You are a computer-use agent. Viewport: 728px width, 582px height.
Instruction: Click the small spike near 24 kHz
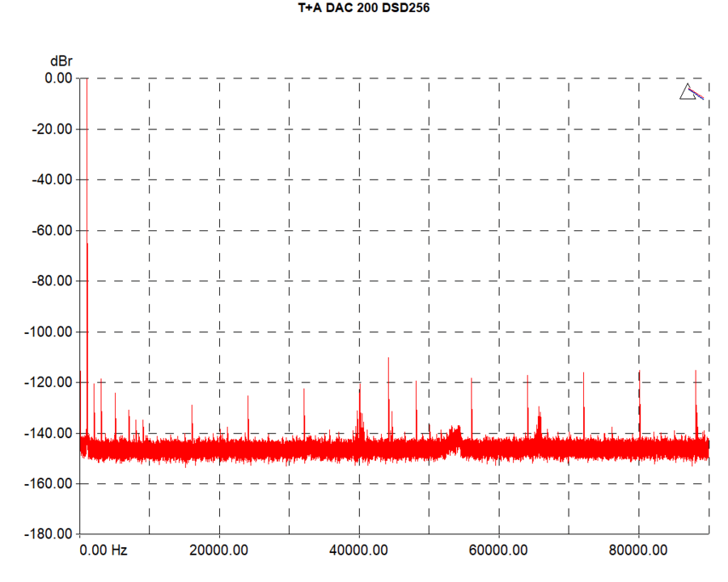click(x=248, y=397)
